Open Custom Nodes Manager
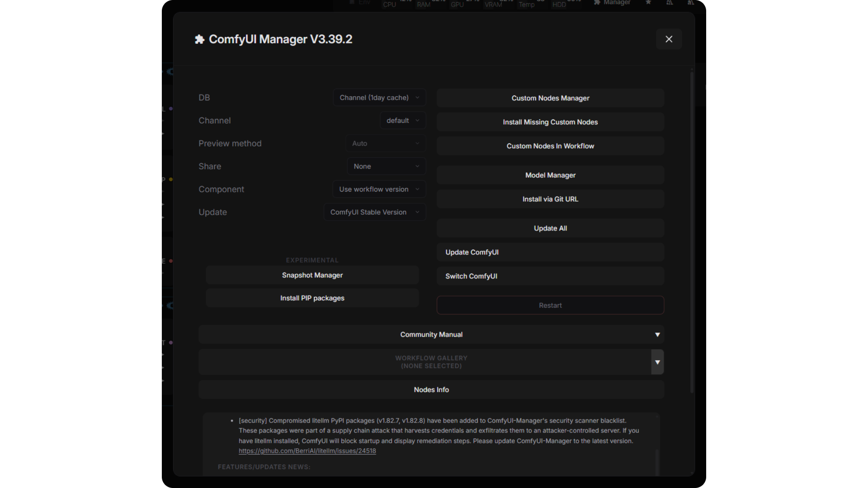 point(550,98)
